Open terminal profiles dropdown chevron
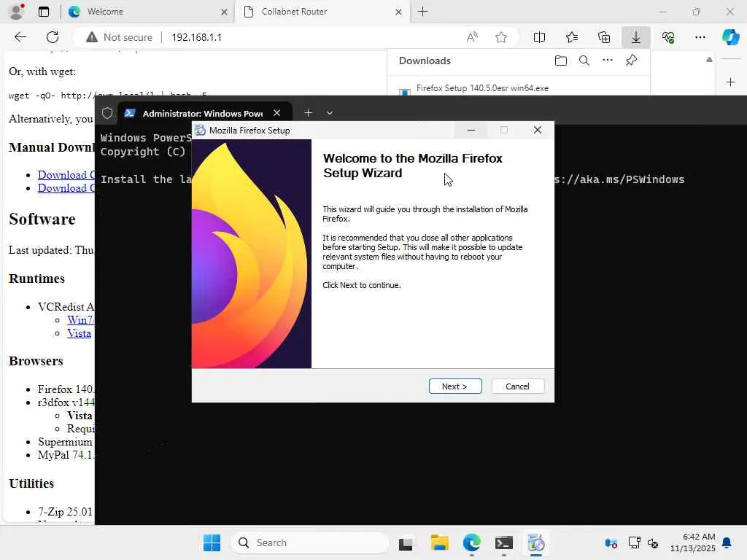Screen dimensions: 747x560 coord(329,113)
